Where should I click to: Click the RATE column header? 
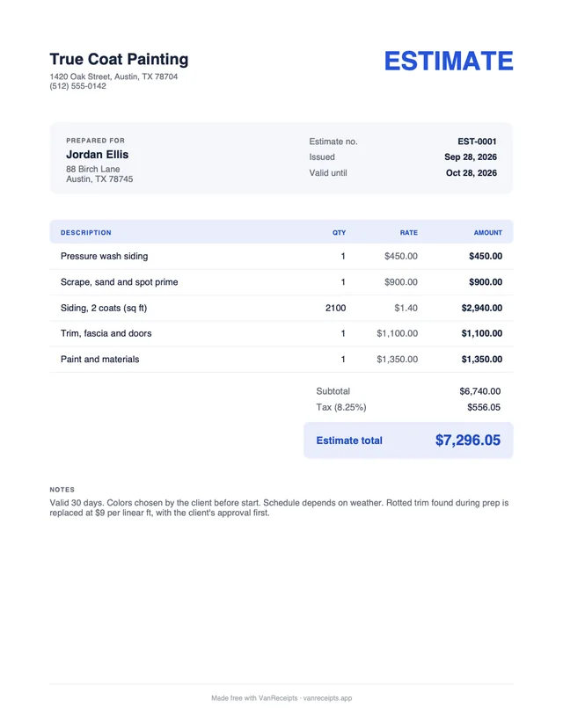pos(409,233)
